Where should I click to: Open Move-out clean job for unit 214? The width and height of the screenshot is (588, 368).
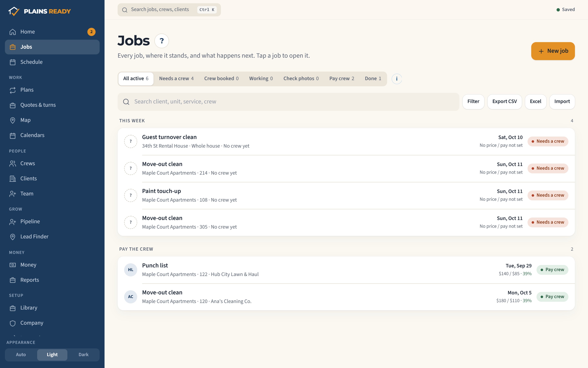pyautogui.click(x=346, y=168)
